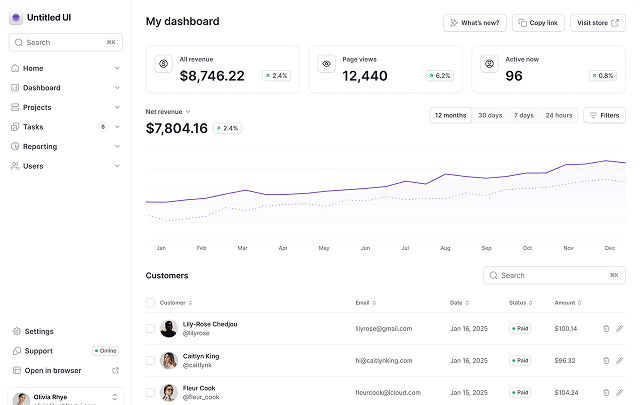
Task: Delete Lily-Rose Chedjou's row with trash icon
Action: coord(606,328)
